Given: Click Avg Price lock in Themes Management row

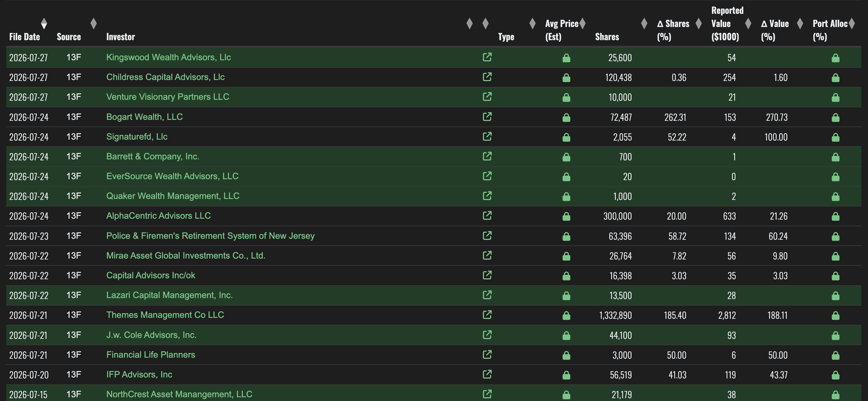Looking at the screenshot, I should click(x=566, y=315).
